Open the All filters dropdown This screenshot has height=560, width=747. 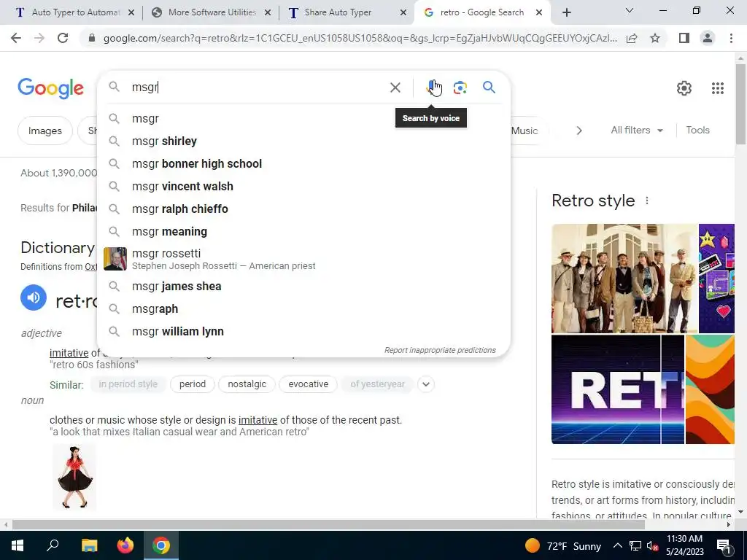pos(637,130)
